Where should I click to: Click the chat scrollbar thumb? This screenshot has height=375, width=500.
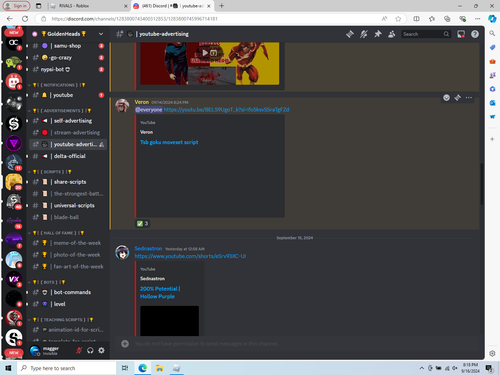(481, 184)
